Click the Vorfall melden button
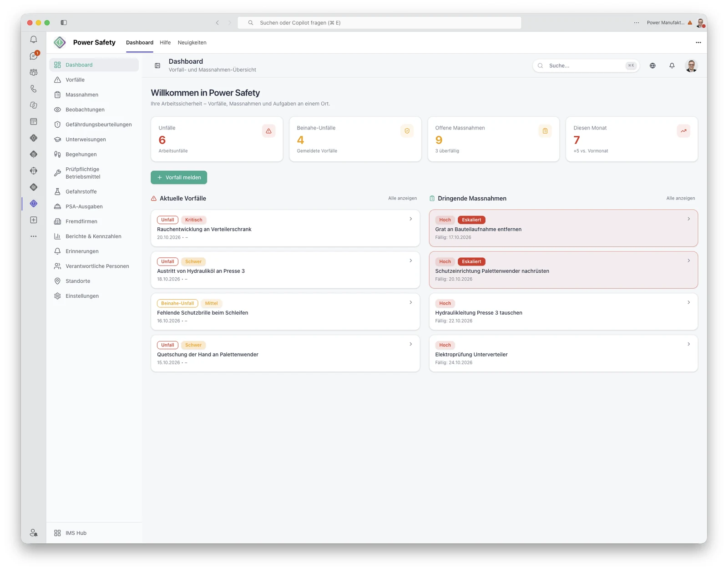 179,177
